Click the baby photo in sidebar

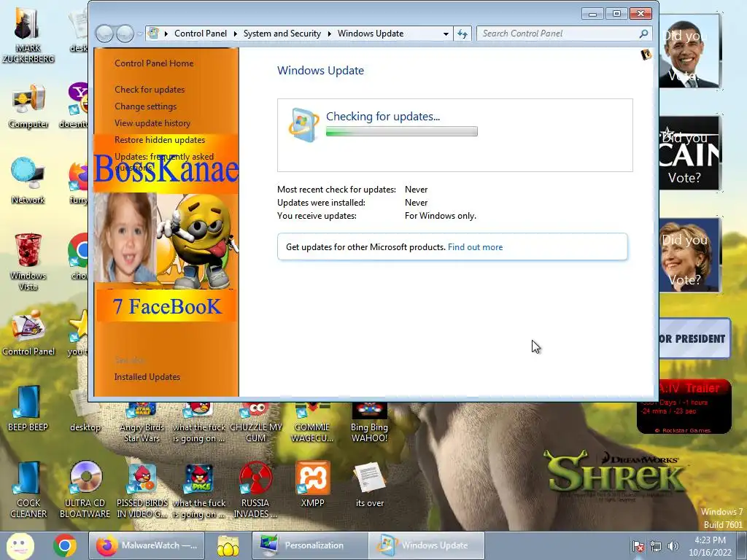point(125,238)
